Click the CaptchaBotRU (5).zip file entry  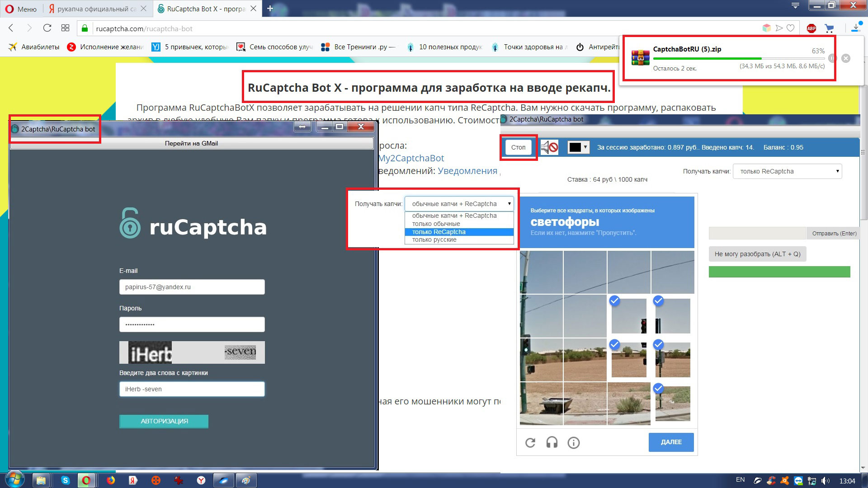687,49
